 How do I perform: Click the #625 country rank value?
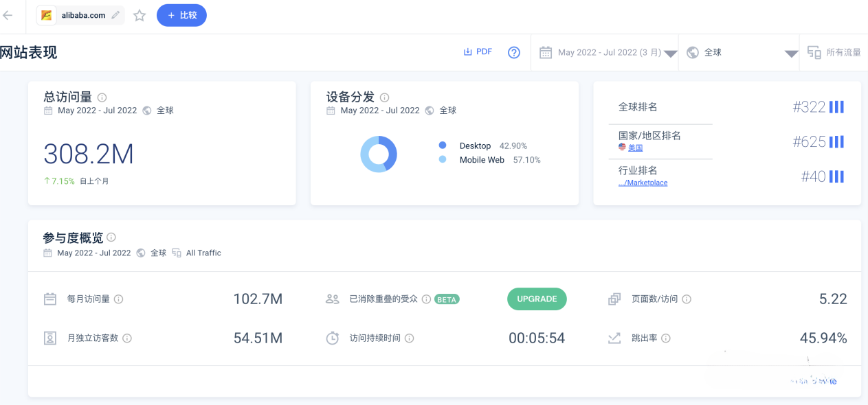[x=809, y=141]
